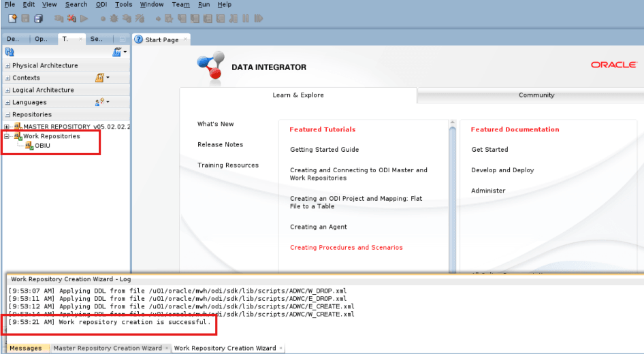The image size is (644, 354).
Task: Open the Training Resources link
Action: pyautogui.click(x=228, y=165)
